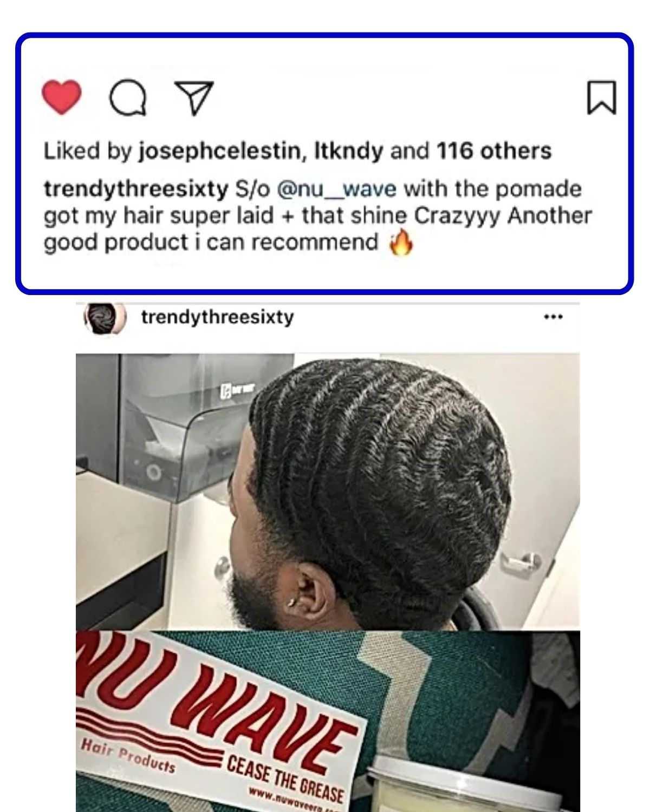
Task: Unlike the post with the red heart
Action: 62,97
